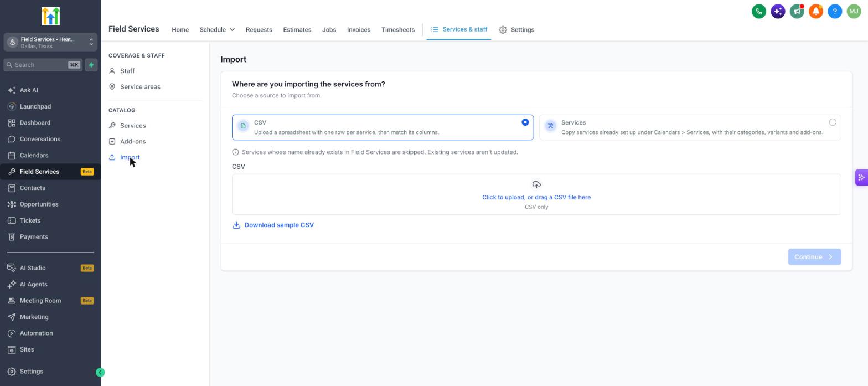Open Ask AI in sidebar
The width and height of the screenshot is (868, 386).
click(50, 90)
